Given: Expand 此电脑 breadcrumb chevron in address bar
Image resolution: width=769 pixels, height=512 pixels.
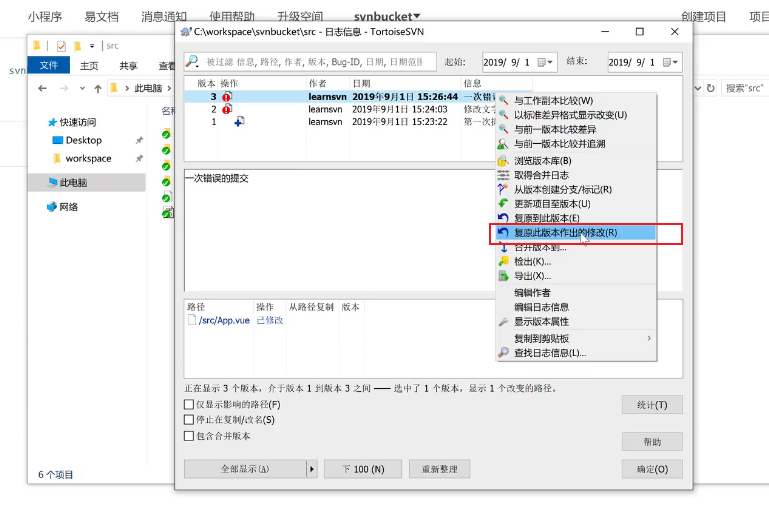Looking at the screenshot, I should click(169, 88).
